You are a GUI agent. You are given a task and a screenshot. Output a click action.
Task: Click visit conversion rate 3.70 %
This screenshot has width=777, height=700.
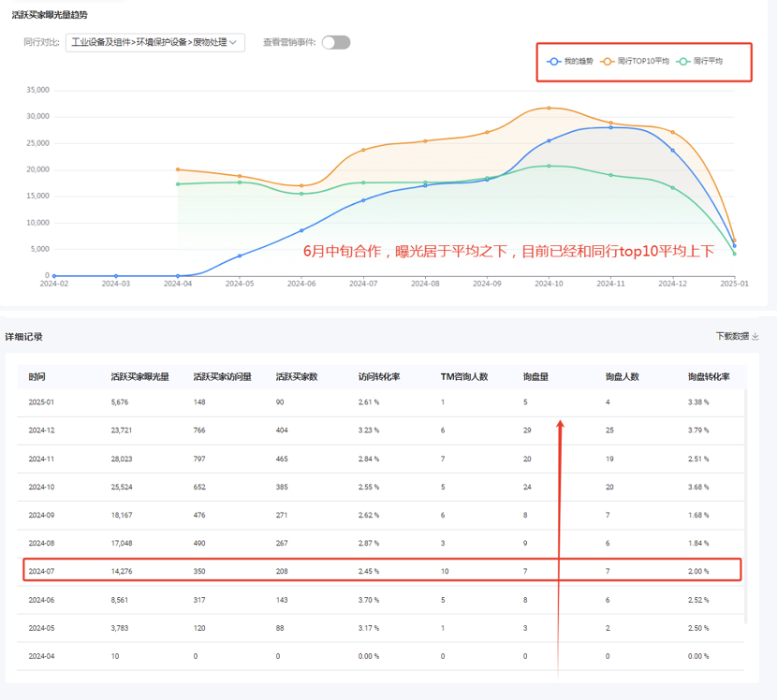[369, 600]
